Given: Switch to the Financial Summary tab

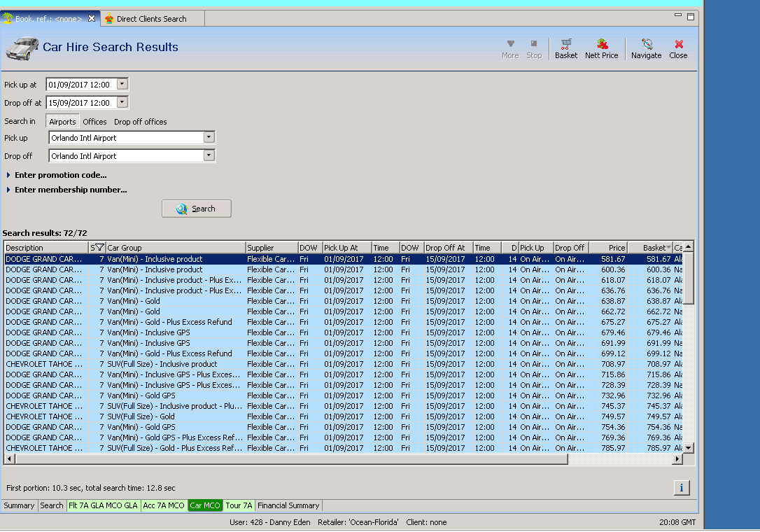Looking at the screenshot, I should click(x=288, y=505).
